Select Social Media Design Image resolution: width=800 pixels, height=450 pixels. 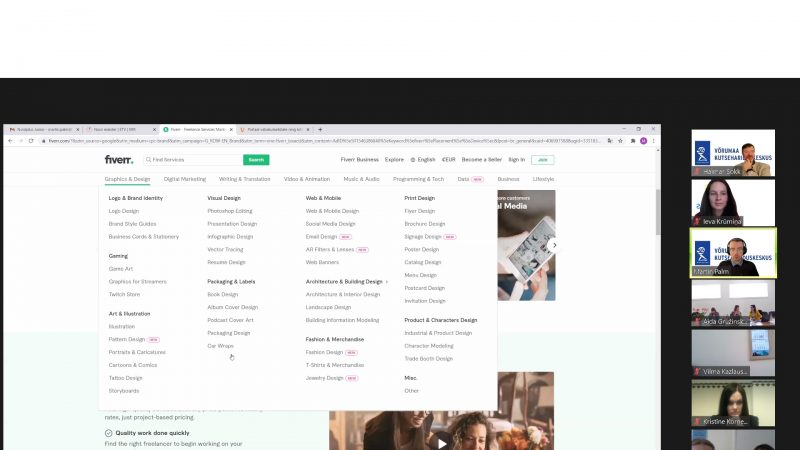click(x=330, y=223)
